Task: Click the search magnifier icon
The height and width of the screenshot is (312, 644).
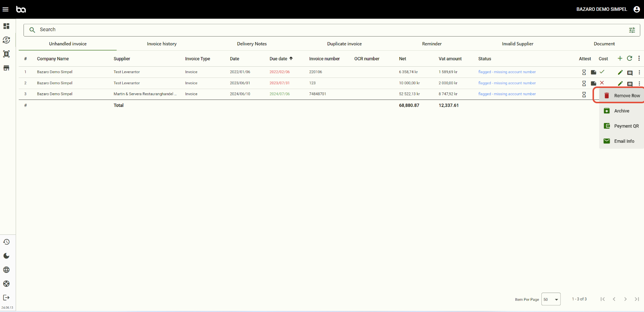Action: tap(32, 30)
